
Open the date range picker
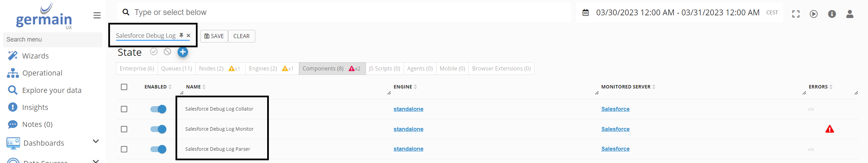click(x=677, y=13)
